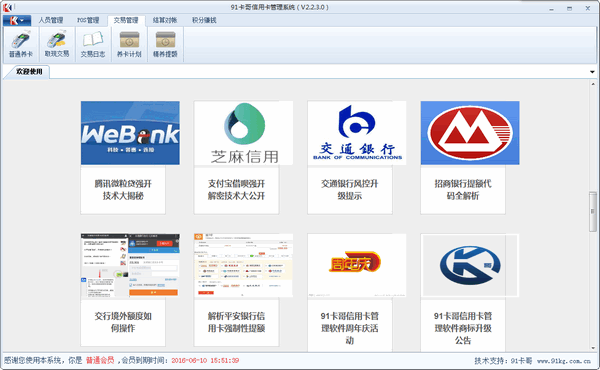Image resolution: width=600 pixels, height=370 pixels.
Task: Open the 交易日志 log
Action: 93,44
